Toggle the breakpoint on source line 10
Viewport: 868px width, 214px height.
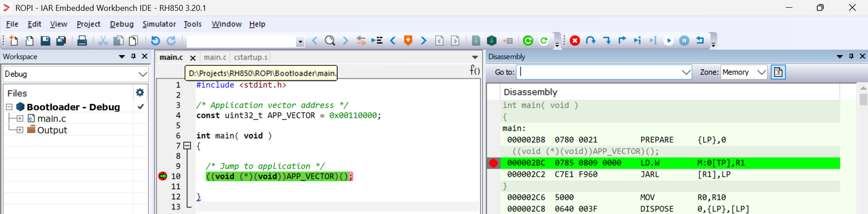point(163,176)
